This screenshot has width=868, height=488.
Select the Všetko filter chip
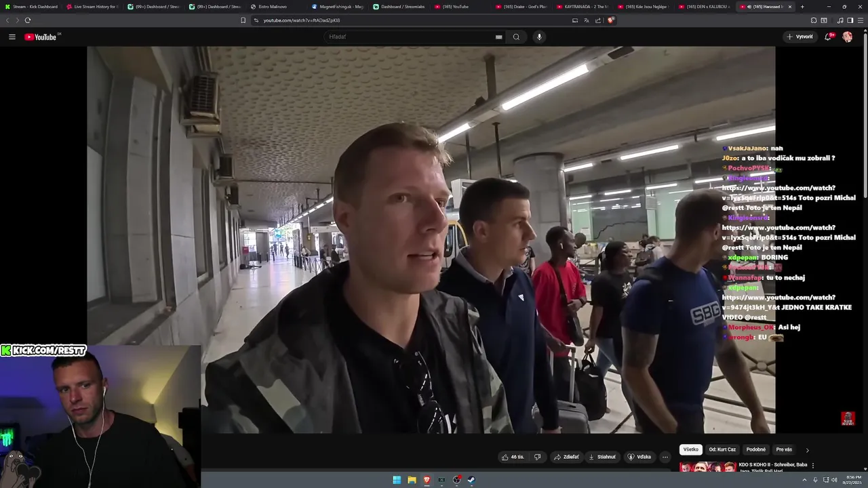coord(690,449)
